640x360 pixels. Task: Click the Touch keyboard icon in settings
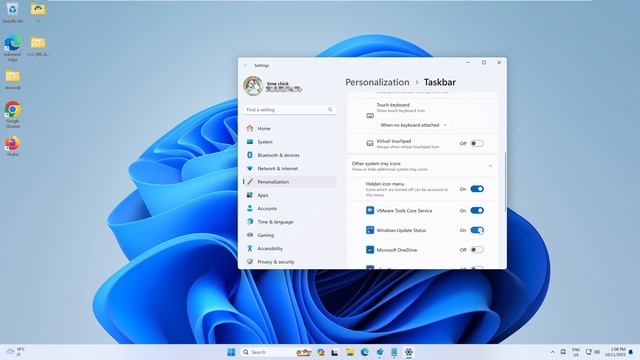[370, 116]
